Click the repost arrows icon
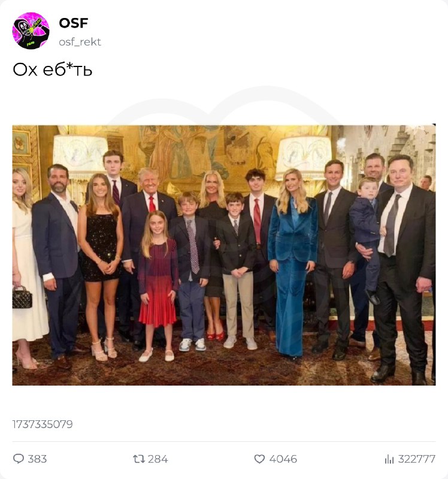 click(139, 459)
